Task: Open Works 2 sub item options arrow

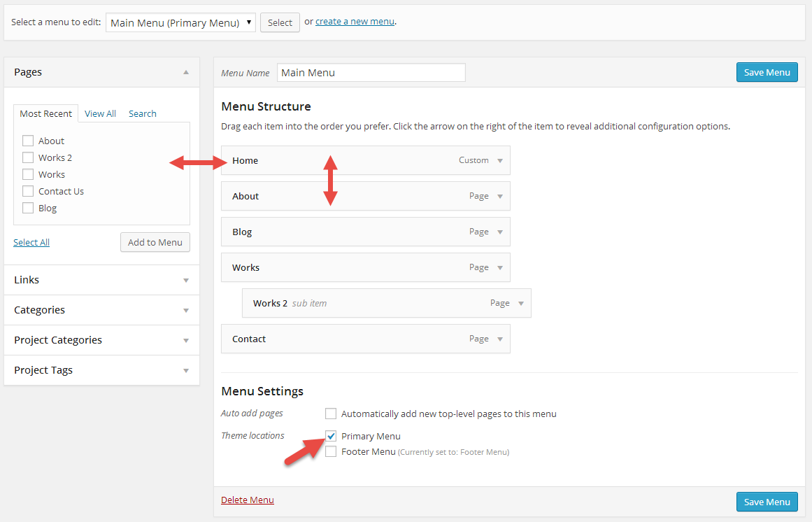Action: [x=521, y=304]
